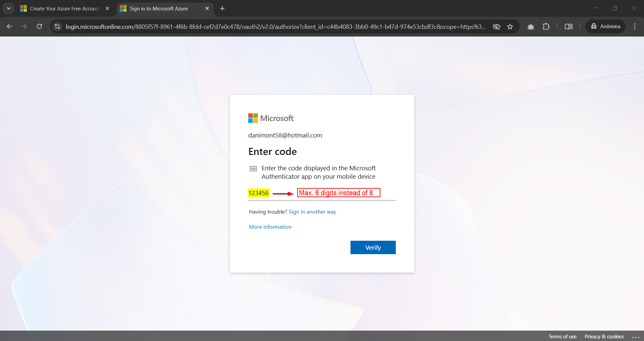The width and height of the screenshot is (644, 341).
Task: Go forward to the next page
Action: coord(24,26)
